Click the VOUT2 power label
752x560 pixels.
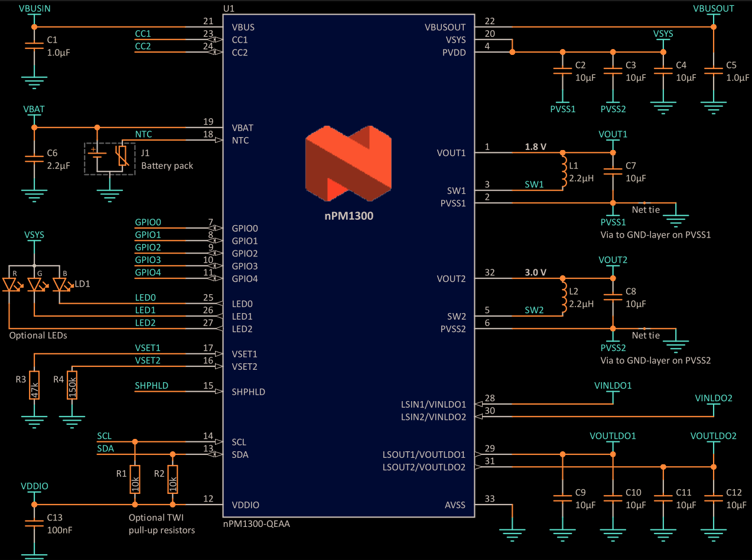[x=613, y=260]
